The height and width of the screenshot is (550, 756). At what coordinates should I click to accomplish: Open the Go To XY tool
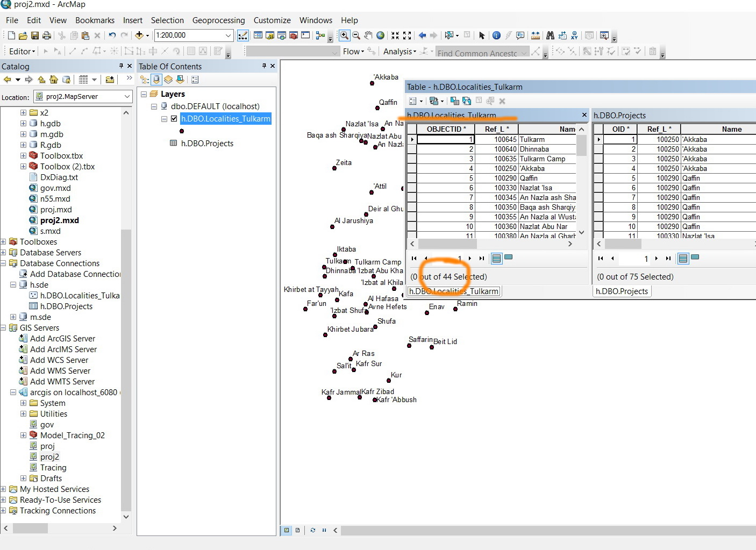[x=574, y=35]
